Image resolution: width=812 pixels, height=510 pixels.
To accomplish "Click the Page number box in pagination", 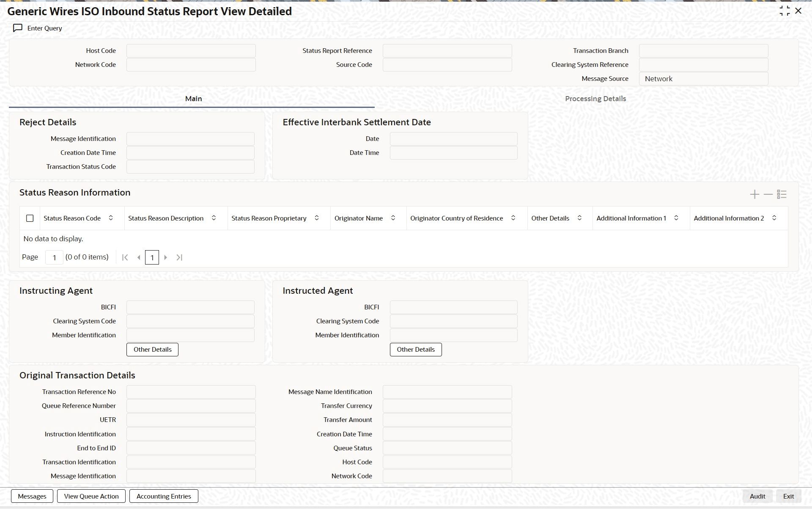I will pyautogui.click(x=54, y=257).
